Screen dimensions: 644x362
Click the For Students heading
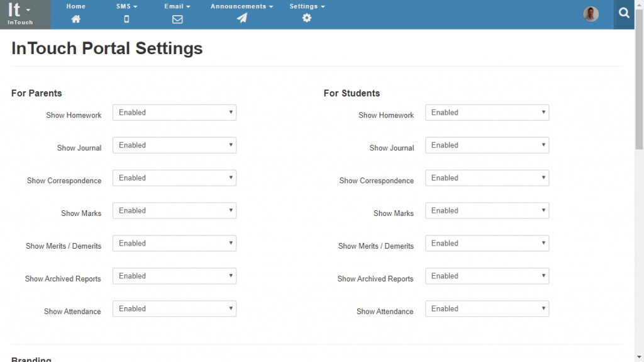coord(352,93)
